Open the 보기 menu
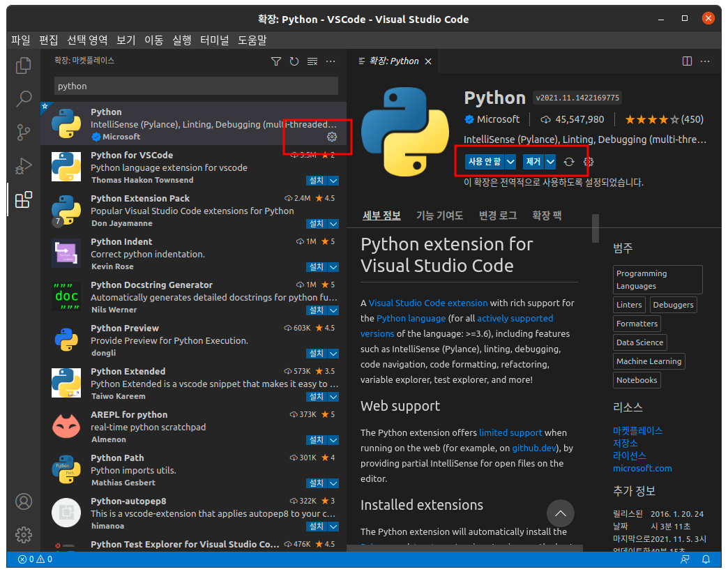The height and width of the screenshot is (574, 728). pos(126,40)
